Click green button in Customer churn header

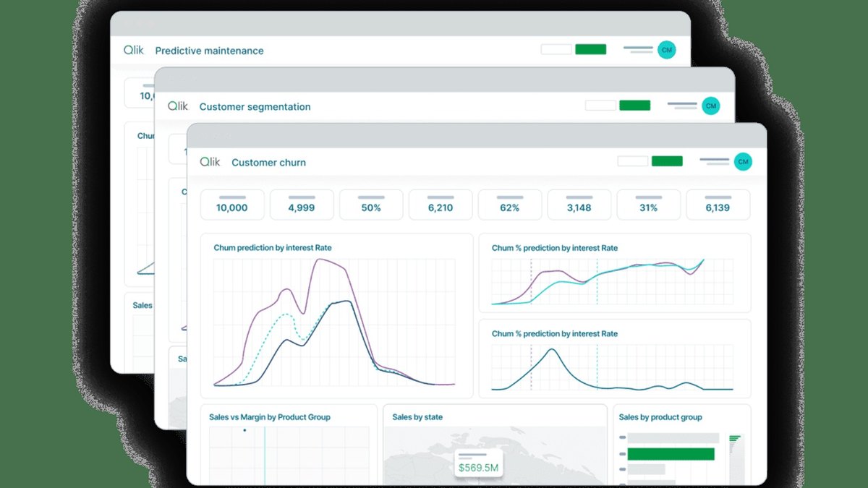coord(667,161)
